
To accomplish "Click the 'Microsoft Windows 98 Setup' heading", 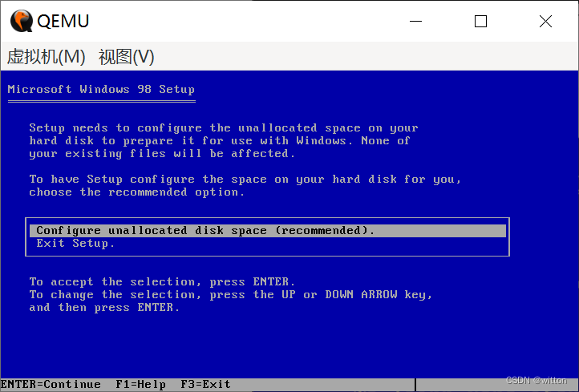I will 101,89.
